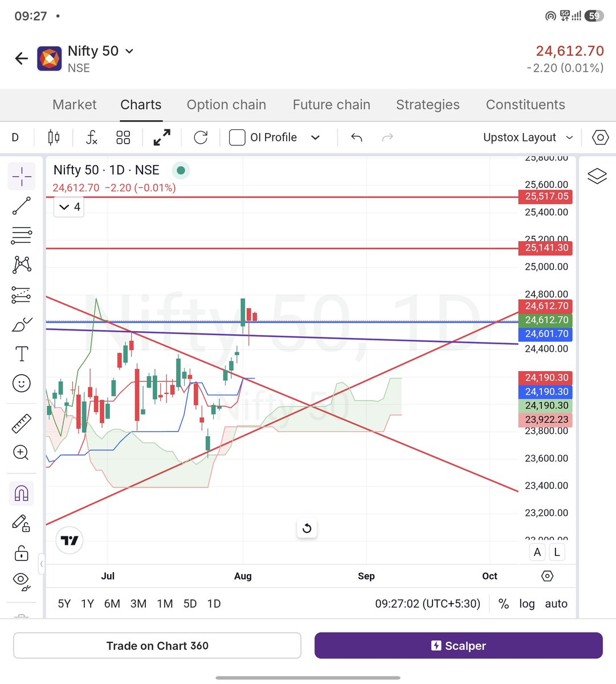616x684 pixels.
Task: Go back using the back arrow
Action: 22,58
